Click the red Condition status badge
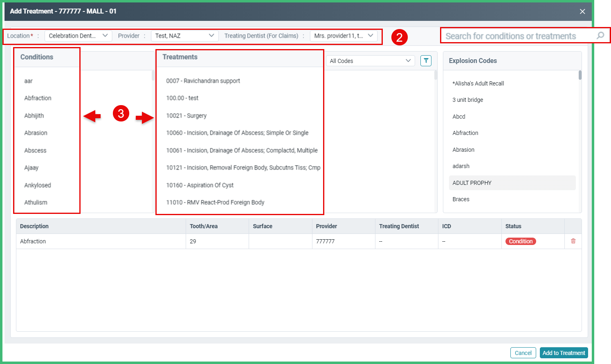 (x=520, y=241)
